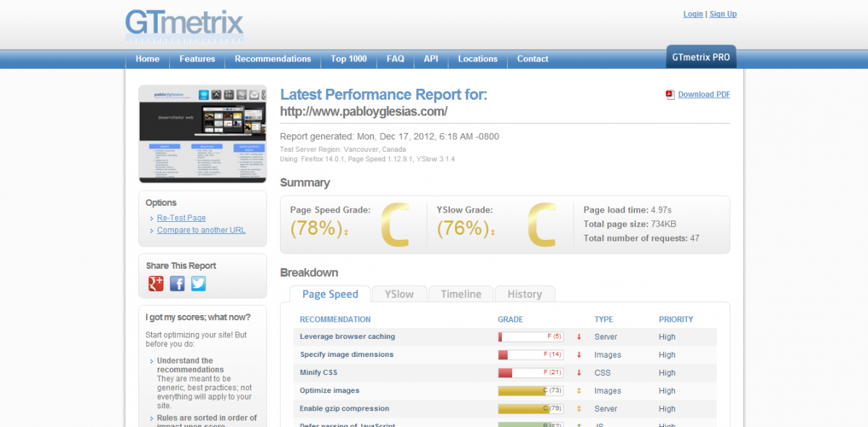Switch to the YSlow tab
The height and width of the screenshot is (427, 868).
click(399, 294)
